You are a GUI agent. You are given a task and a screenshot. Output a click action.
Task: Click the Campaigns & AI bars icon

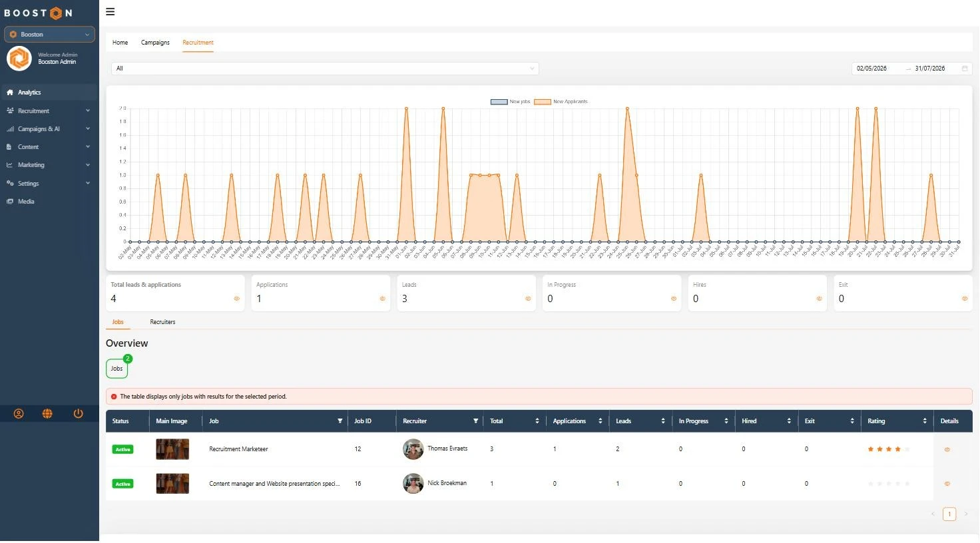click(x=10, y=129)
